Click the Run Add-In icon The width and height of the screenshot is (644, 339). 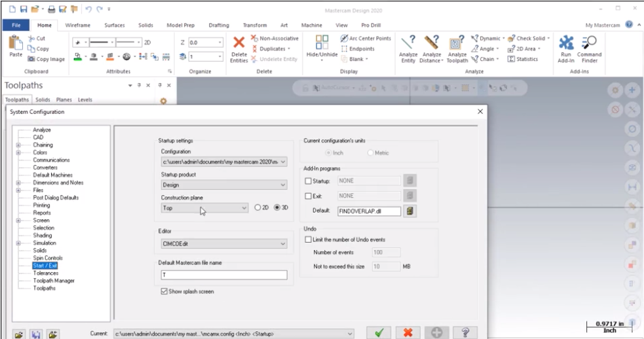pos(566,43)
